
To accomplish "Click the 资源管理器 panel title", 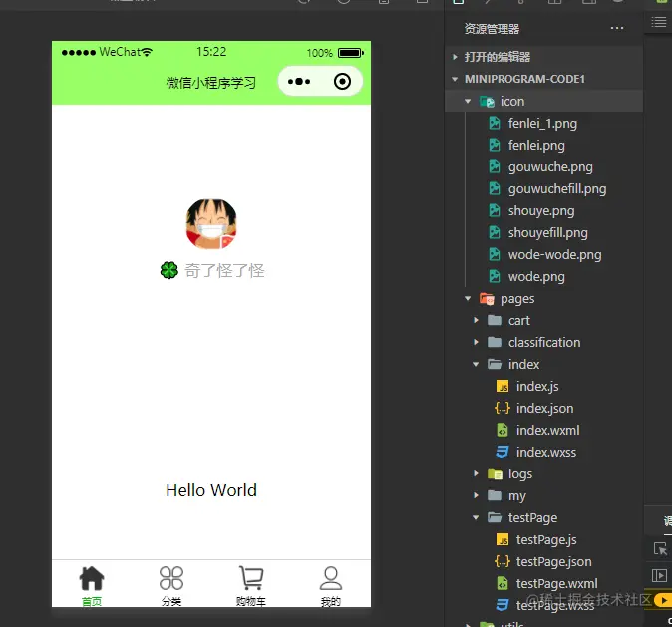I will tap(492, 29).
